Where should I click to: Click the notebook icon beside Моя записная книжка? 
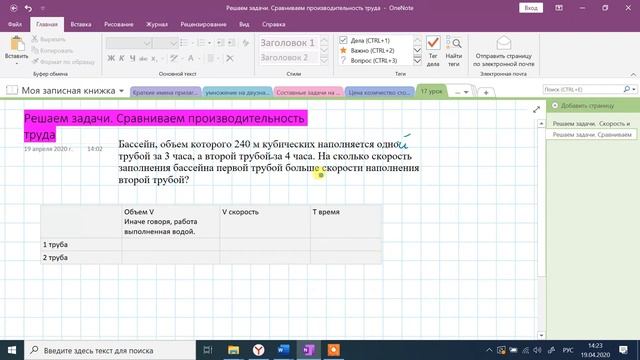[x=12, y=90]
